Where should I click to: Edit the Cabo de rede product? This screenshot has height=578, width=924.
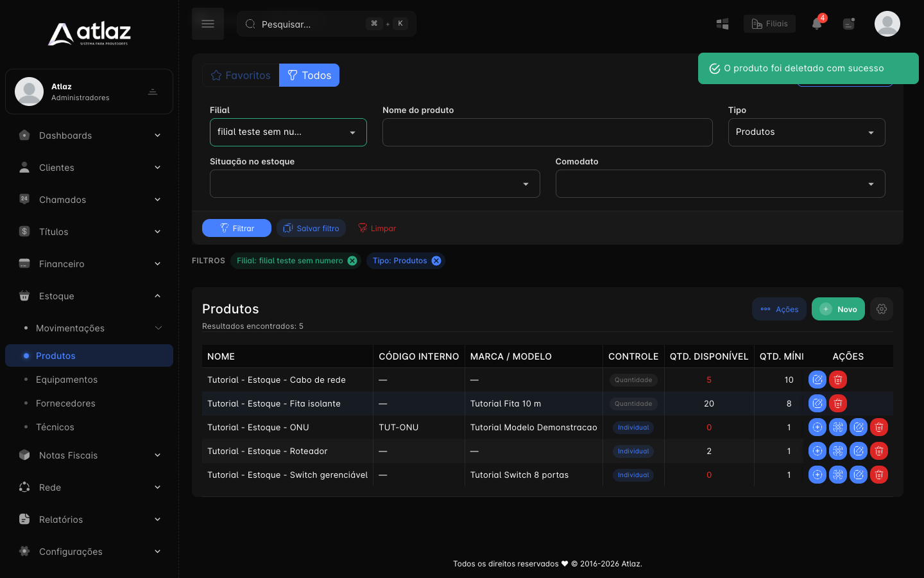pos(817,380)
